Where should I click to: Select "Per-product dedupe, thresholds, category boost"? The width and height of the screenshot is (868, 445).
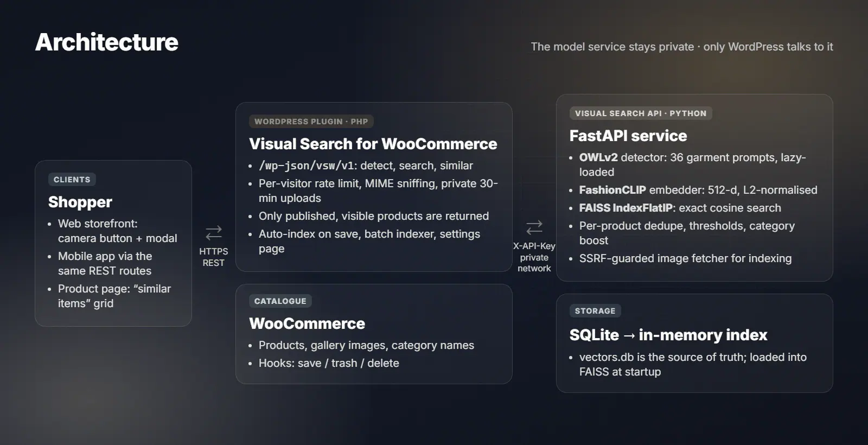[687, 233]
